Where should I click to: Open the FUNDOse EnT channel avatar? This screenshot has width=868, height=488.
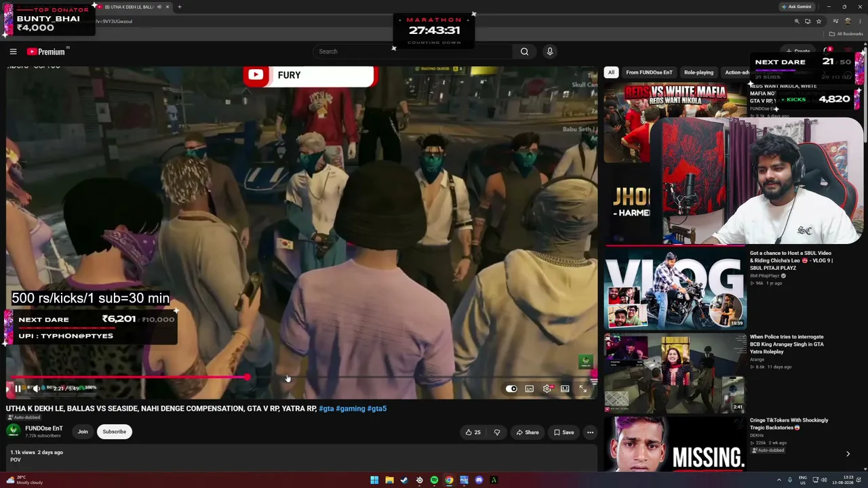(x=13, y=431)
